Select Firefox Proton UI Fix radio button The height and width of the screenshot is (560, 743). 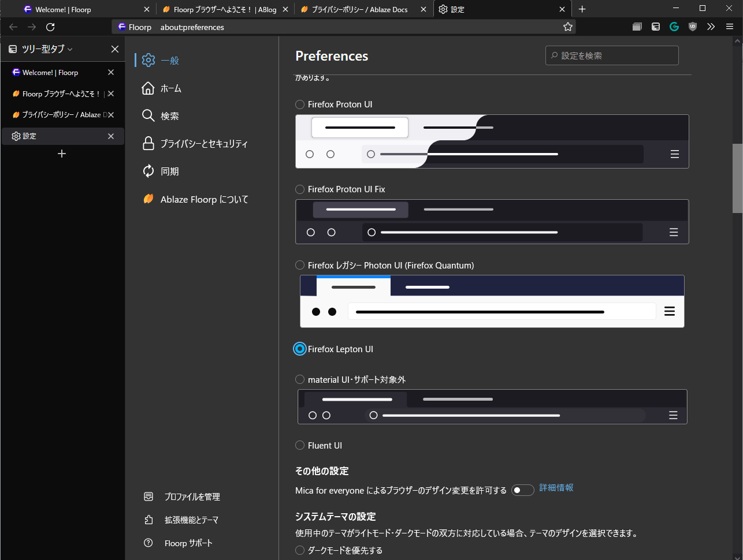300,189
